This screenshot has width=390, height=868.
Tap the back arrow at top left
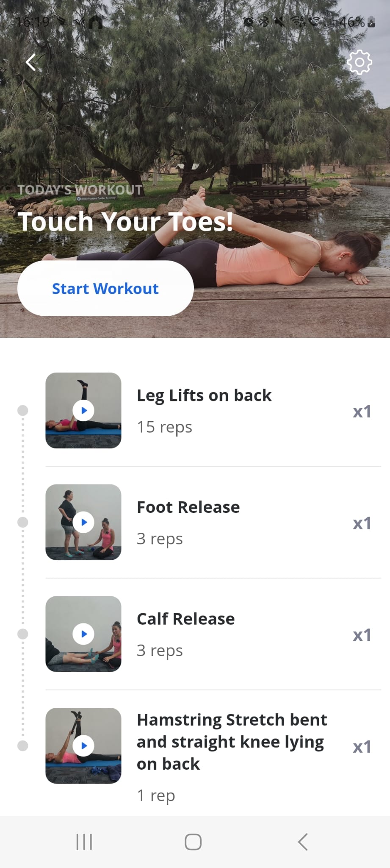(x=31, y=62)
